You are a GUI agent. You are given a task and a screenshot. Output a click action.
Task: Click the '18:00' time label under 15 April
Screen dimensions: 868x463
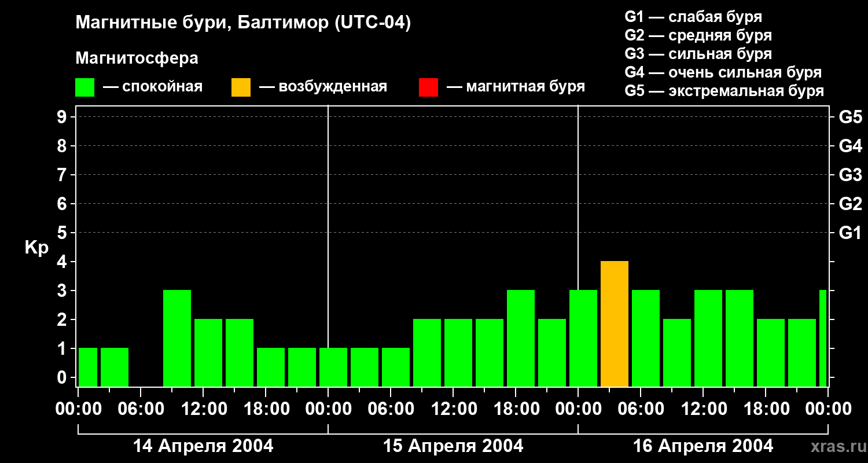point(516,409)
